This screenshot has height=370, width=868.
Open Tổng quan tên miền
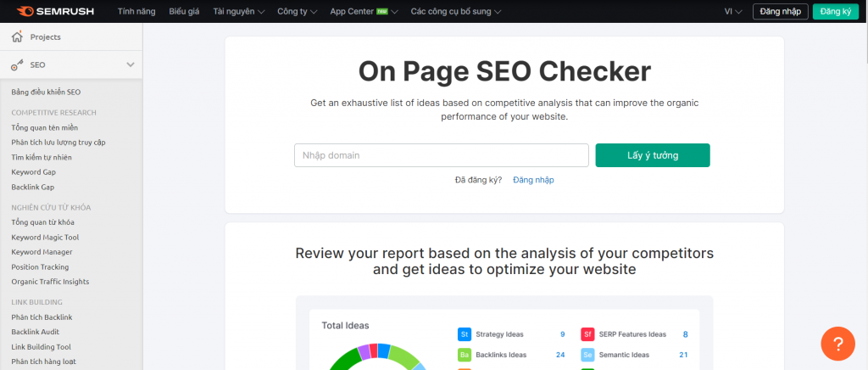(x=45, y=127)
